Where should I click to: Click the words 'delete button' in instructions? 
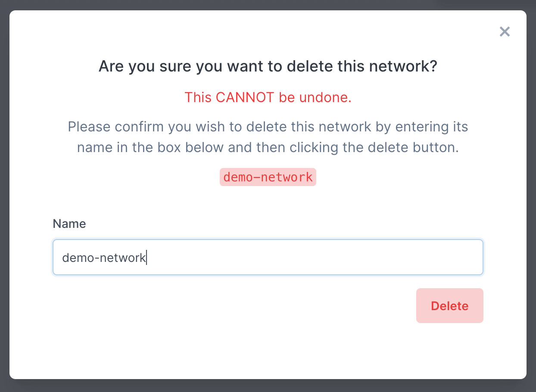tap(414, 147)
